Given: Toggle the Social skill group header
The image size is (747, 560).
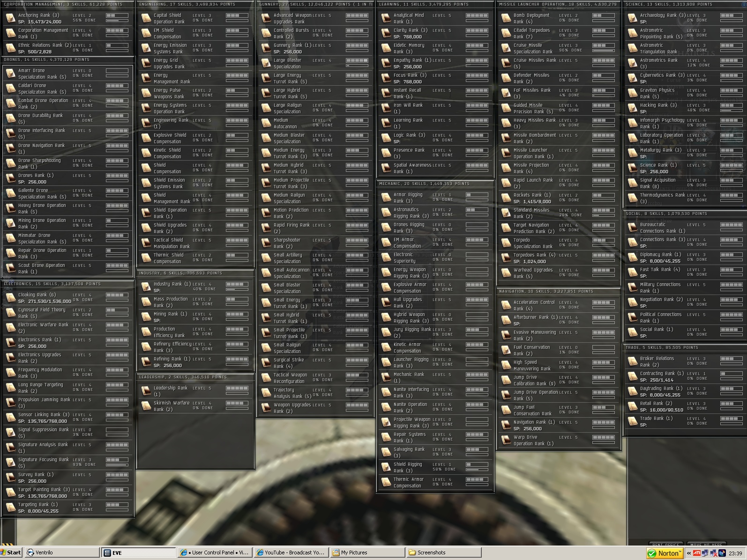Looking at the screenshot, I should pos(685,214).
